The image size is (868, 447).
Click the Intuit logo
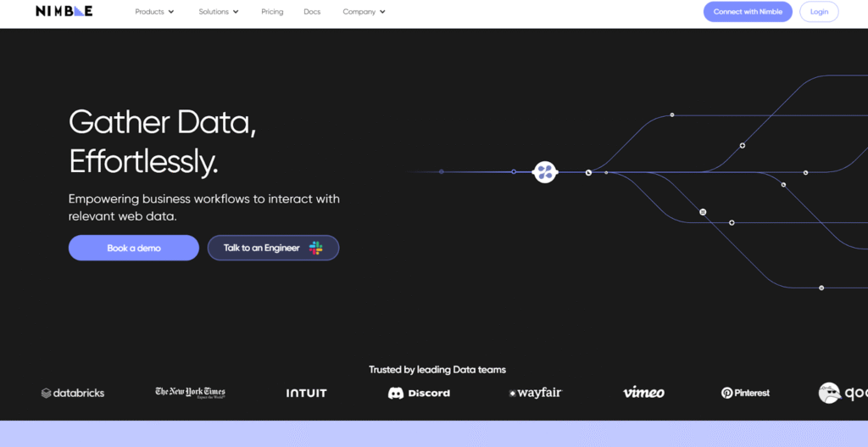click(x=306, y=393)
